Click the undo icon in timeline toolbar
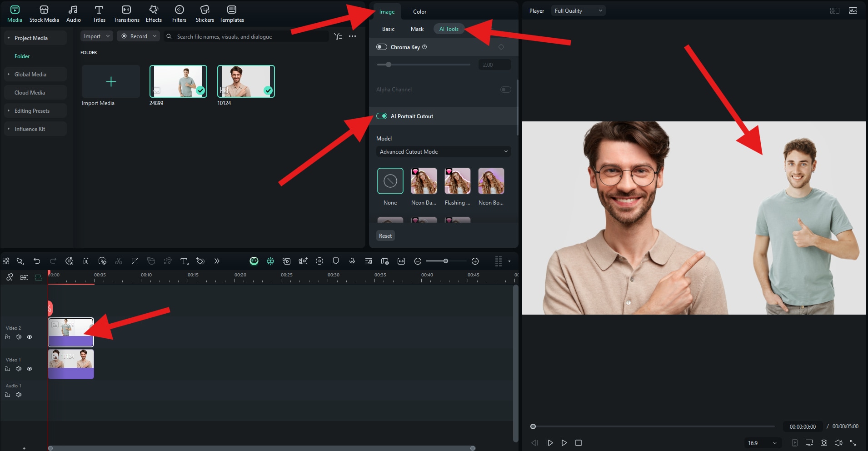Screen dimensions: 868x451 point(37,261)
